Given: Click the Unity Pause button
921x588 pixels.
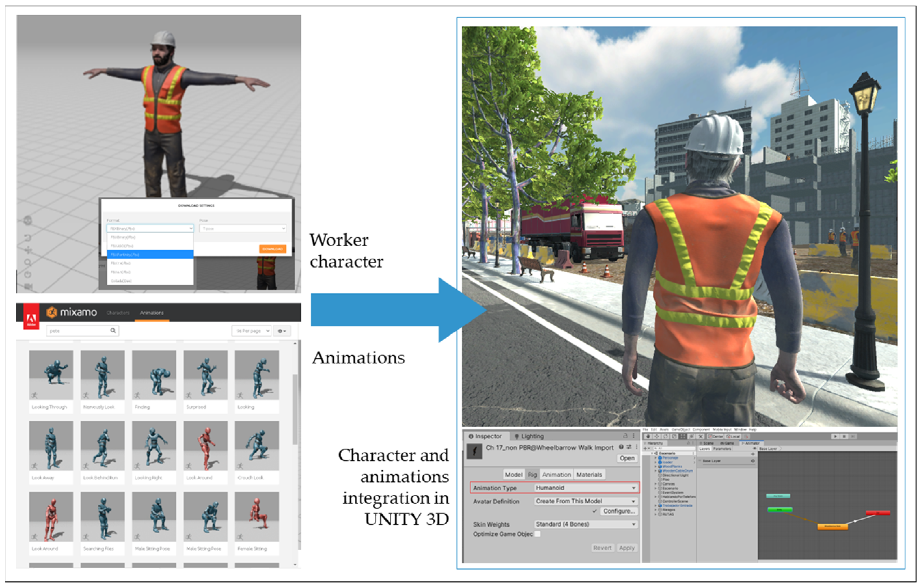Looking at the screenshot, I should click(844, 436).
